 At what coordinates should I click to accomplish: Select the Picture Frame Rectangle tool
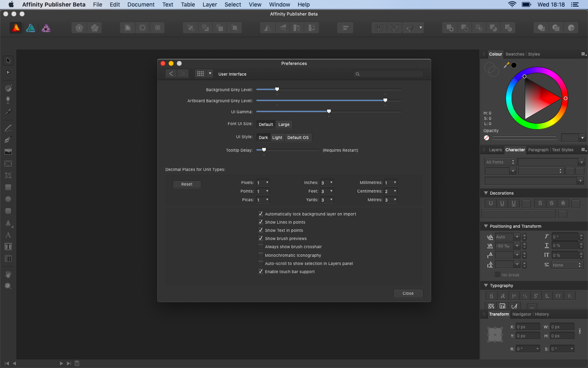coord(8,164)
